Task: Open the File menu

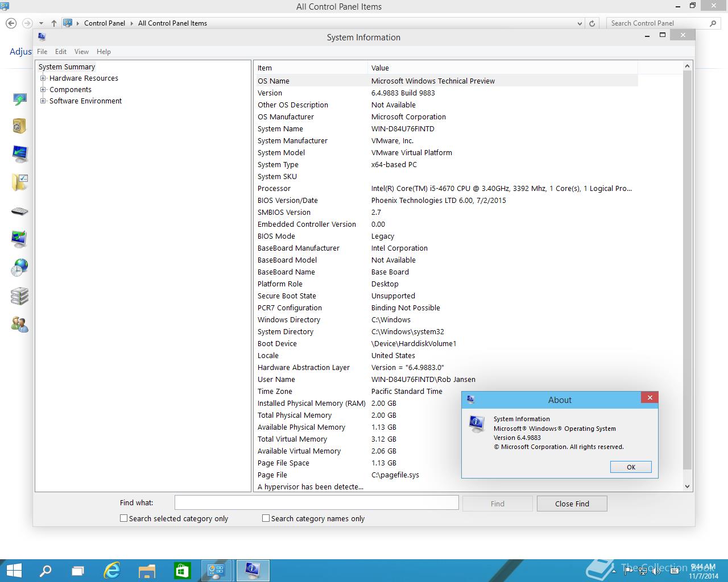Action: [x=42, y=52]
